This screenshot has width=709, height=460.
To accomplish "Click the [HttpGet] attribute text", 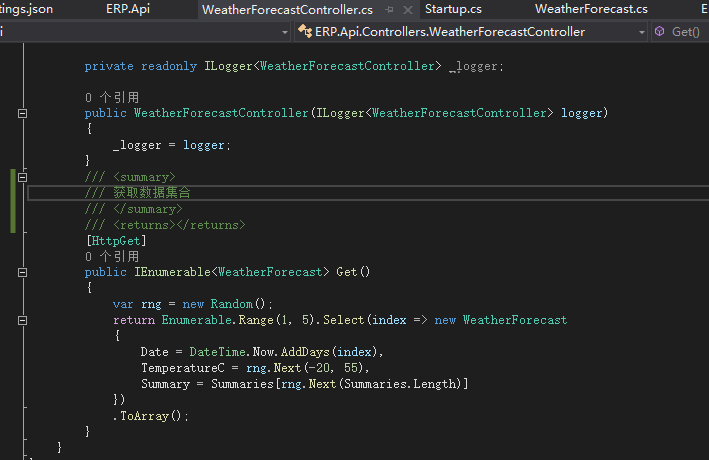I will click(x=116, y=241).
